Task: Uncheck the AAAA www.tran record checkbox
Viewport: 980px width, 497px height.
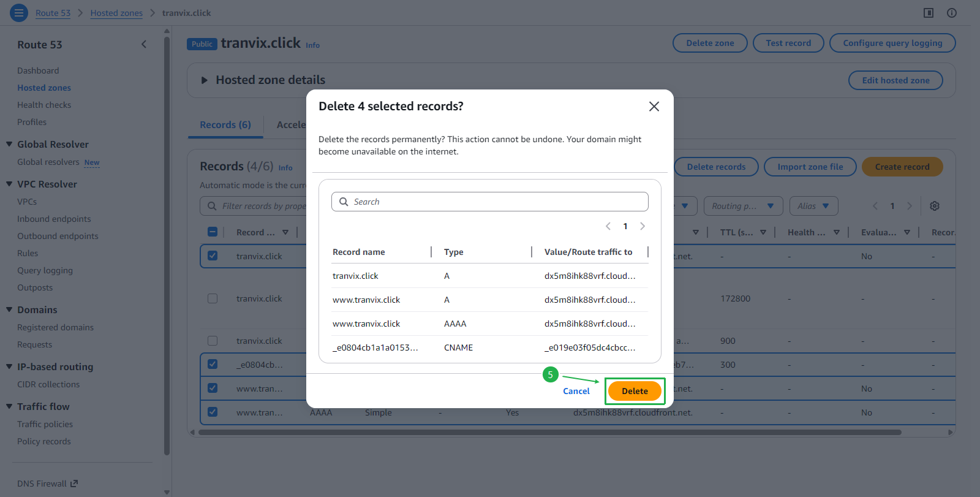Action: 213,412
